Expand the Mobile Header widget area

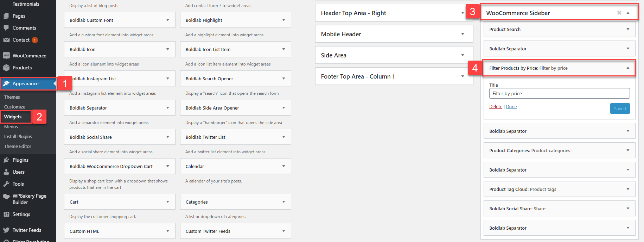click(463, 34)
